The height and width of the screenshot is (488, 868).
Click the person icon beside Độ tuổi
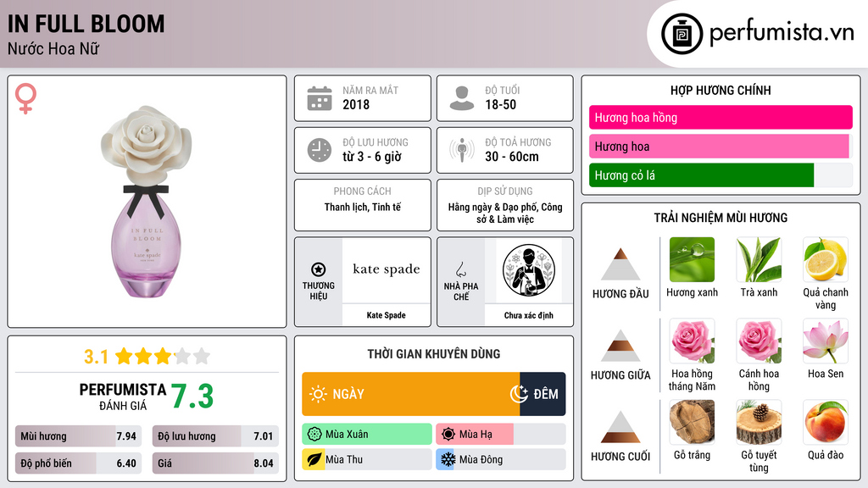pyautogui.click(x=462, y=98)
